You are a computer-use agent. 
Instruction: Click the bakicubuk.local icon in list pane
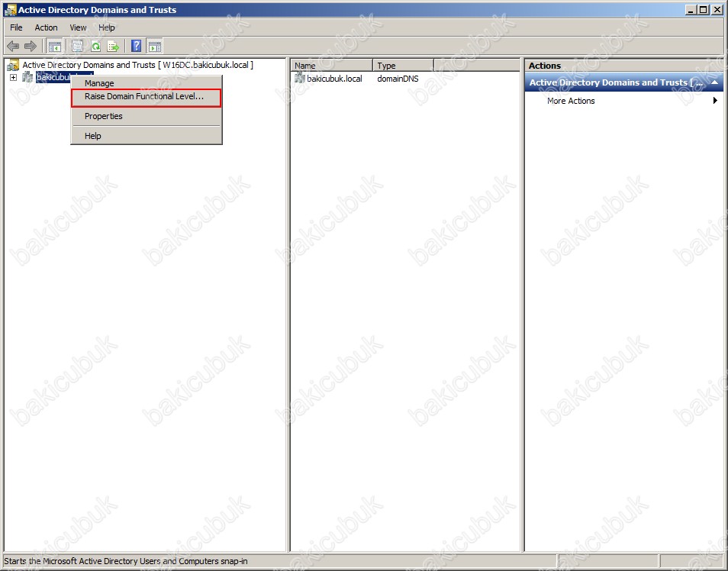(300, 78)
